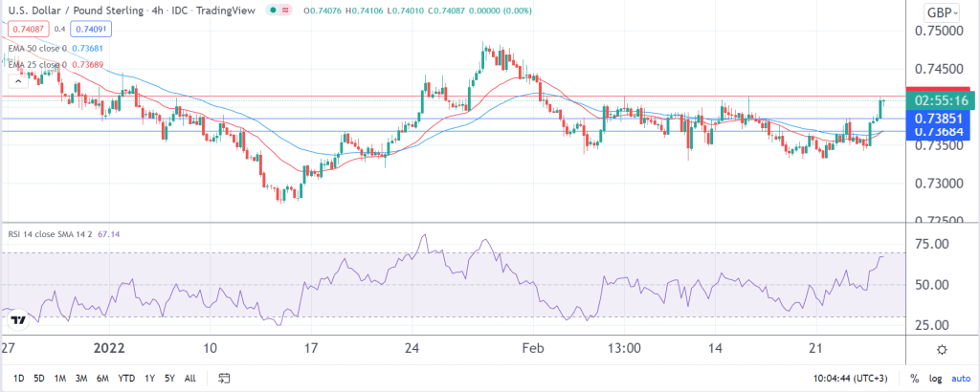Set time range to 1M
The height and width of the screenshot is (392, 980).
click(x=60, y=379)
